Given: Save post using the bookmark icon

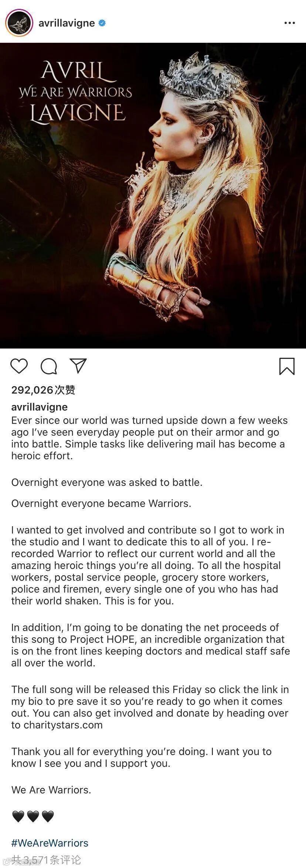Looking at the screenshot, I should point(287,366).
